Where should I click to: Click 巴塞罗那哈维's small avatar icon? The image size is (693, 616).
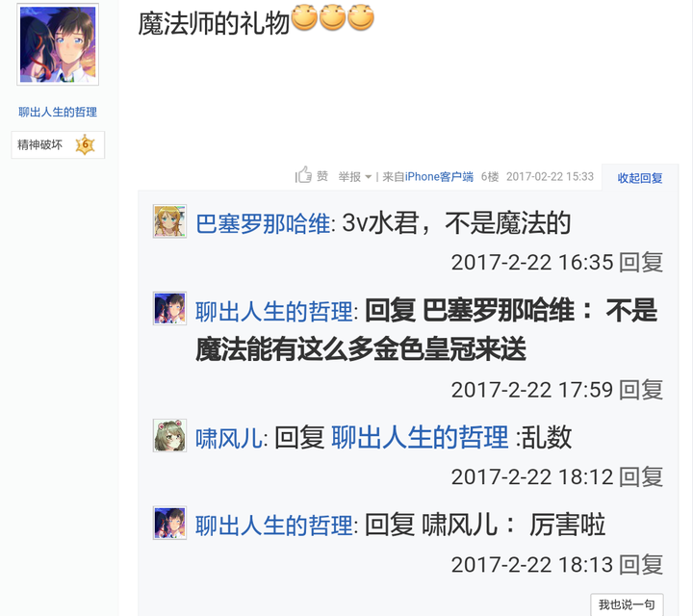click(169, 221)
